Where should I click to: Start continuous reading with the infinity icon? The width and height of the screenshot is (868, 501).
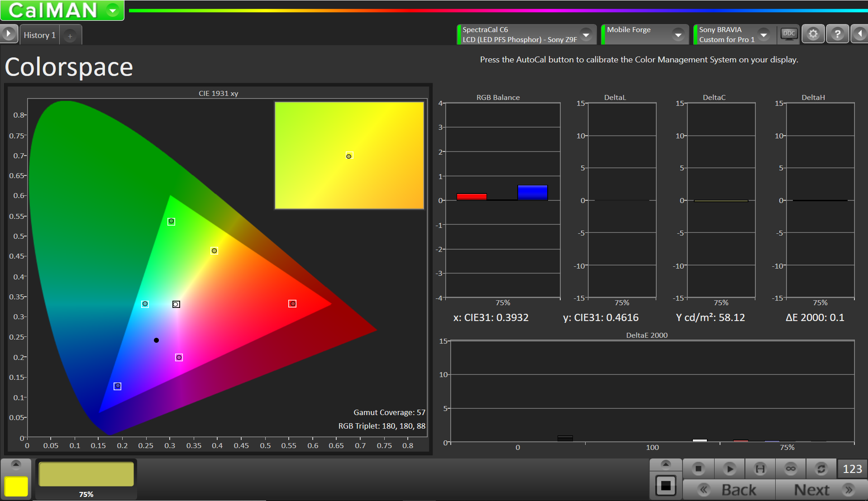[x=791, y=469]
